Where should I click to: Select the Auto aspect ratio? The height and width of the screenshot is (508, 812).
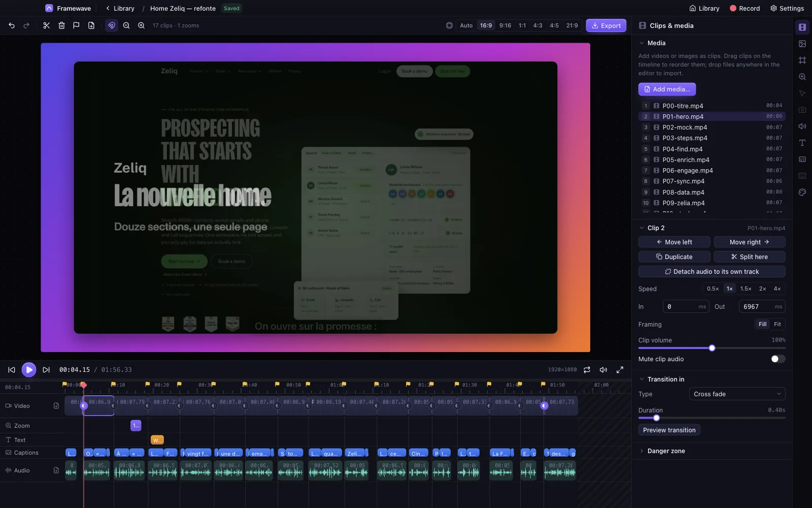pyautogui.click(x=466, y=25)
